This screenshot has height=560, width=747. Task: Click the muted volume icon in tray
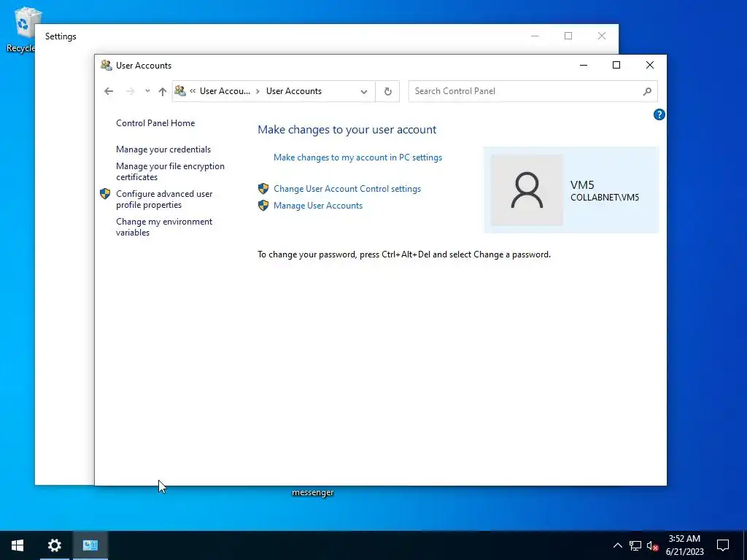653,545
